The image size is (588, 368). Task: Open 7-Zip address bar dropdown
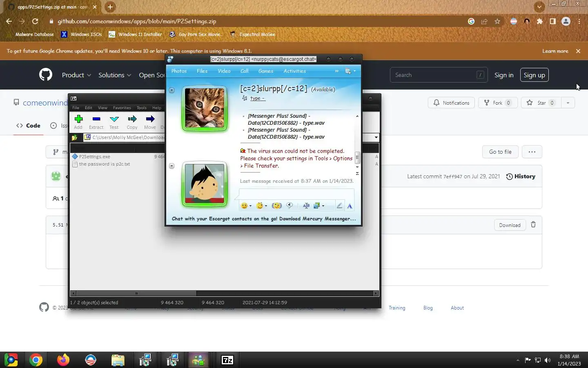[x=376, y=137]
